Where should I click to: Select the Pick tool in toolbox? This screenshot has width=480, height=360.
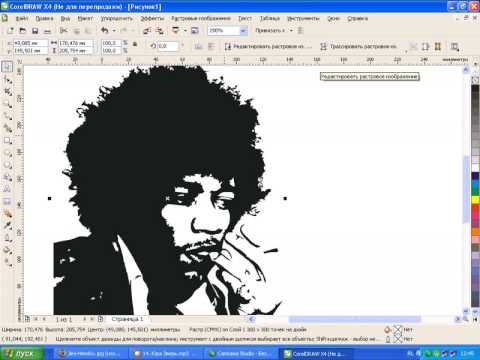[7, 67]
